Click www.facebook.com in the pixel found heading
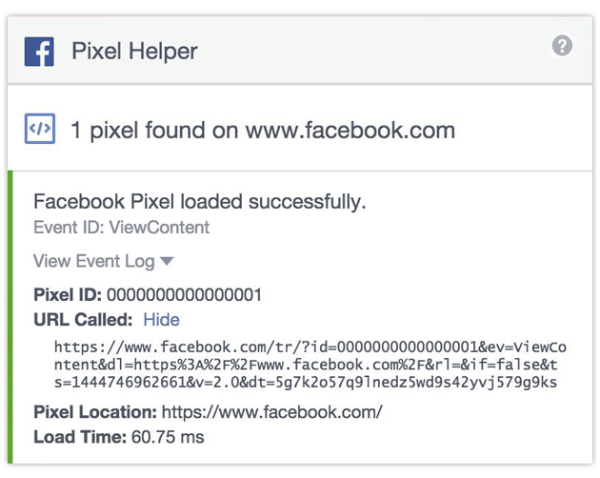600x478 pixels. pos(350,130)
